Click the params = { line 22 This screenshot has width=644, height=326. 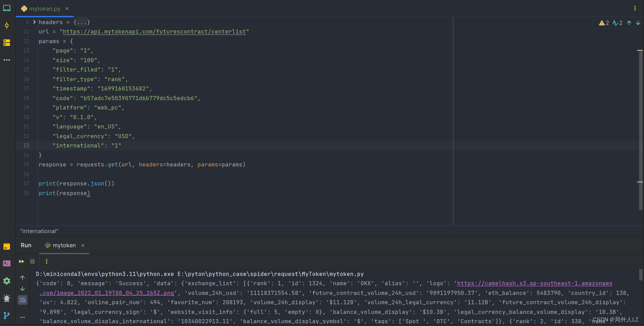point(56,41)
